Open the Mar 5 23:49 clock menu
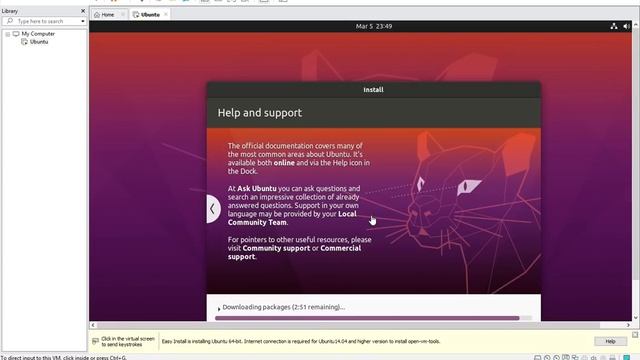Image resolution: width=640 pixels, height=360 pixels. pyautogui.click(x=373, y=26)
